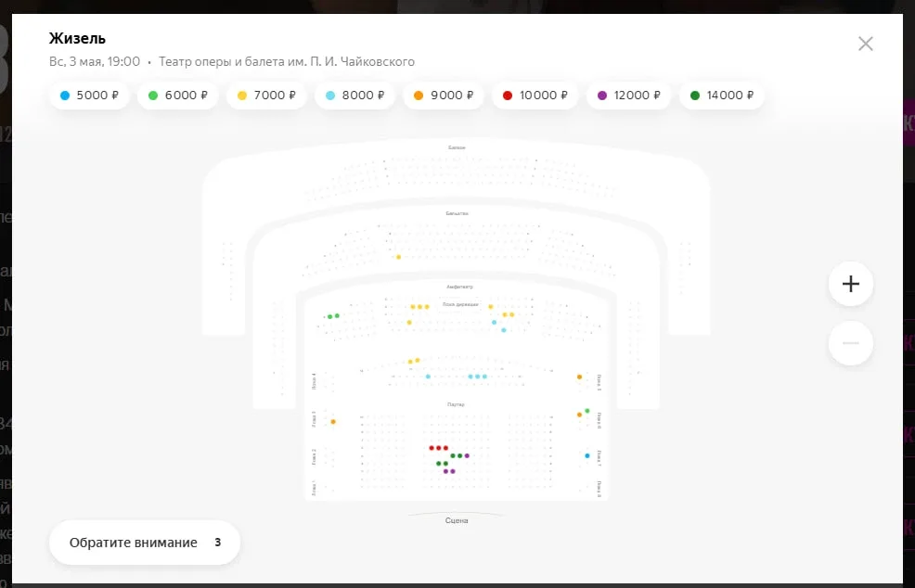The height and width of the screenshot is (588, 915).
Task: Pick the light blue seat left of center row
Action: coord(429,377)
